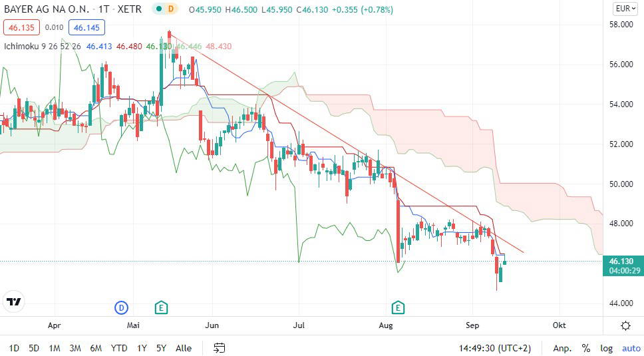Select the 5D time range

[34, 348]
